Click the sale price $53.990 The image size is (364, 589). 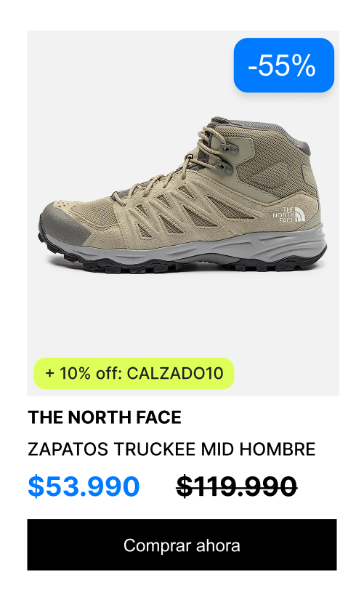pyautogui.click(x=84, y=486)
